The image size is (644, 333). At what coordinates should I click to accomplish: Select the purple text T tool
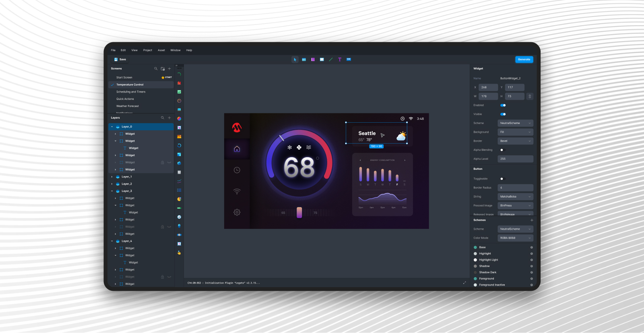[340, 60]
